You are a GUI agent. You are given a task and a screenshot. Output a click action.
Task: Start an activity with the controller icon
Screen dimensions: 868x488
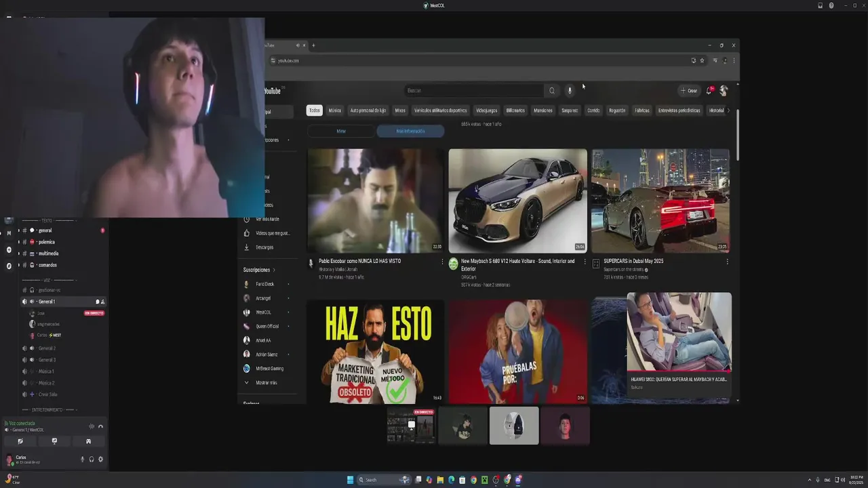[88, 441]
